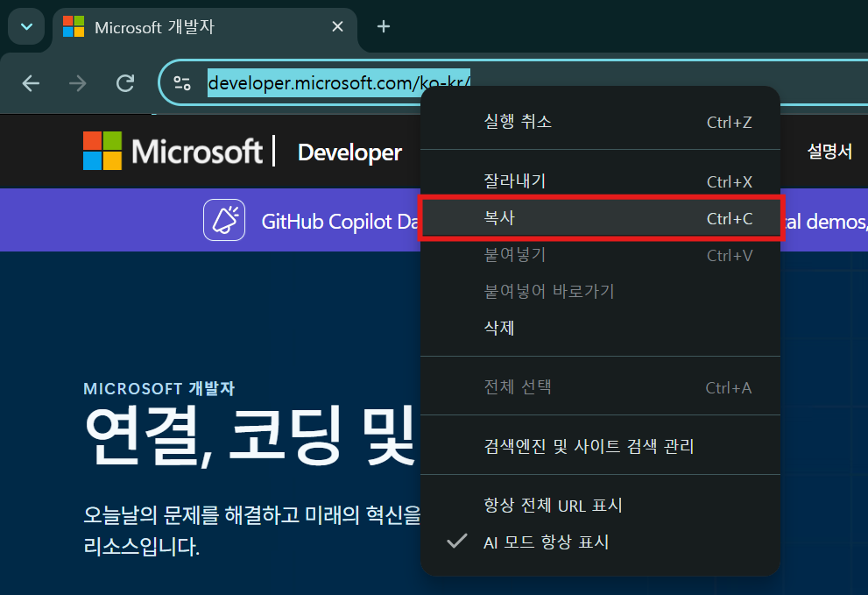Open the 설명서 header link

click(829, 152)
